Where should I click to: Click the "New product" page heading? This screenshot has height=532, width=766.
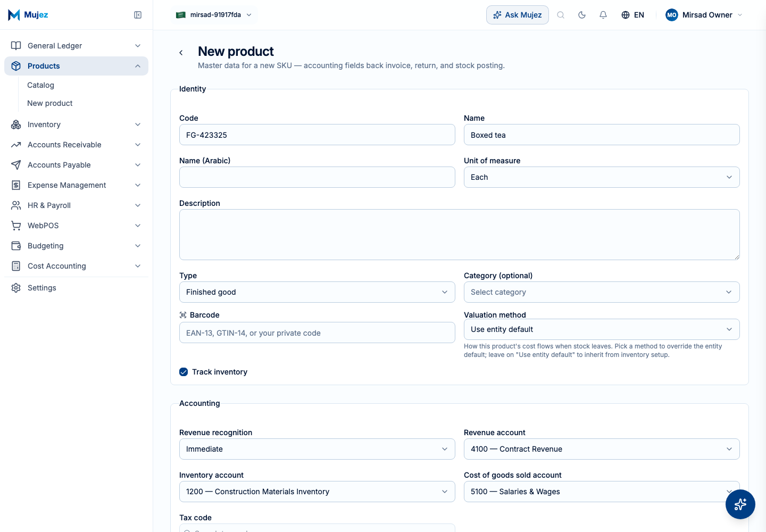(236, 51)
